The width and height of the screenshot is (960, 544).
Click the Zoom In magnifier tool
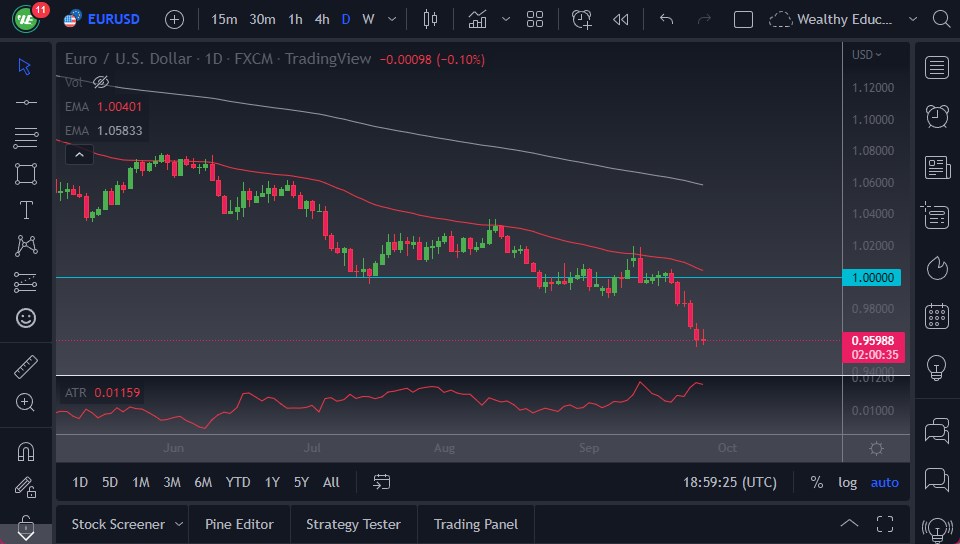point(26,402)
